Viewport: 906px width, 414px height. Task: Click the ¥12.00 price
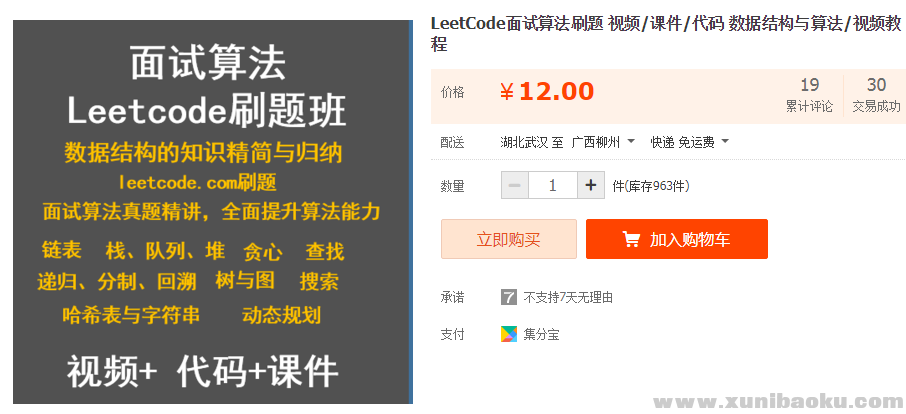(x=547, y=92)
